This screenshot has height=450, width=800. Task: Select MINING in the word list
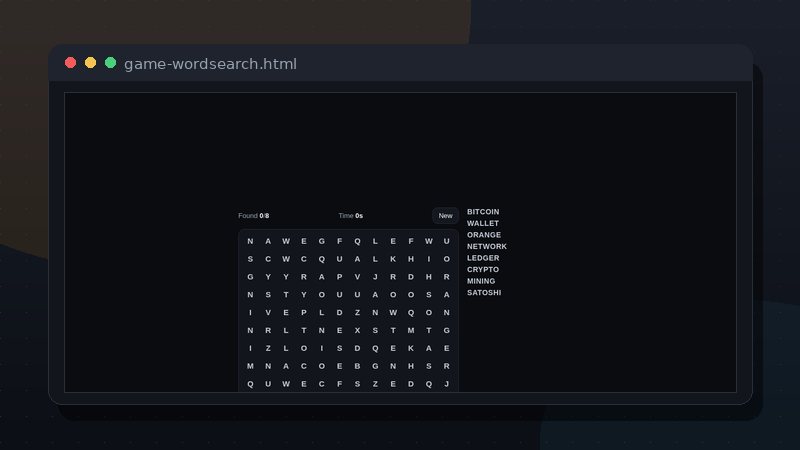point(481,281)
